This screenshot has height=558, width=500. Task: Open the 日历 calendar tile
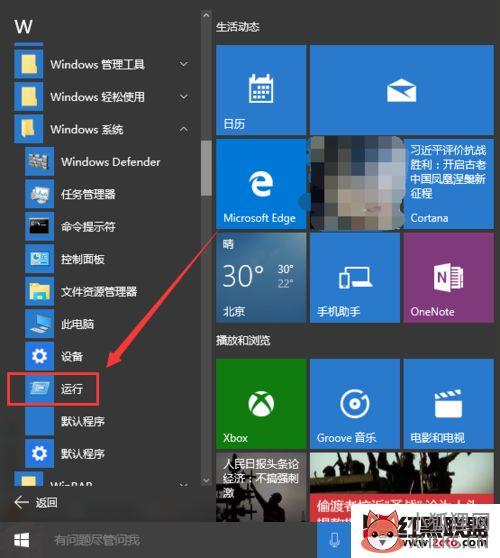click(x=261, y=90)
